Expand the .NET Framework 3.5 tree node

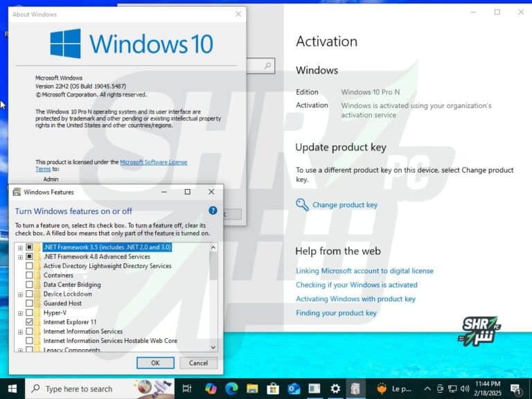pyautogui.click(x=20, y=247)
